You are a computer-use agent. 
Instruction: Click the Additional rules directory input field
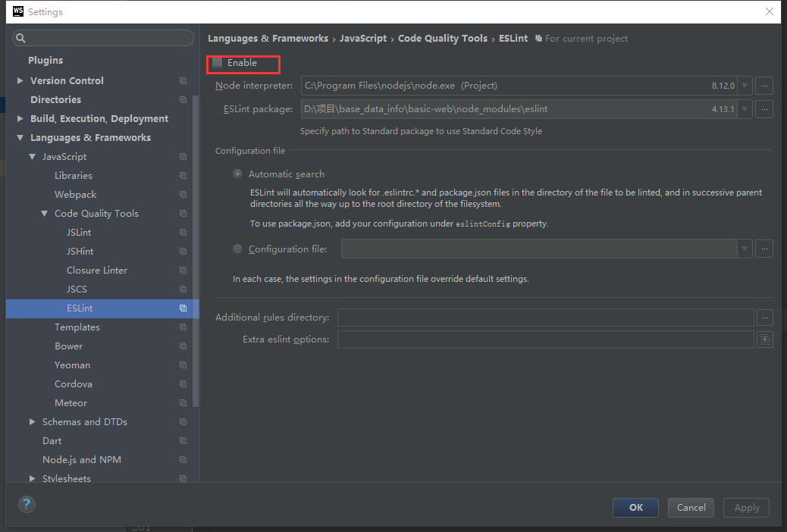point(546,318)
